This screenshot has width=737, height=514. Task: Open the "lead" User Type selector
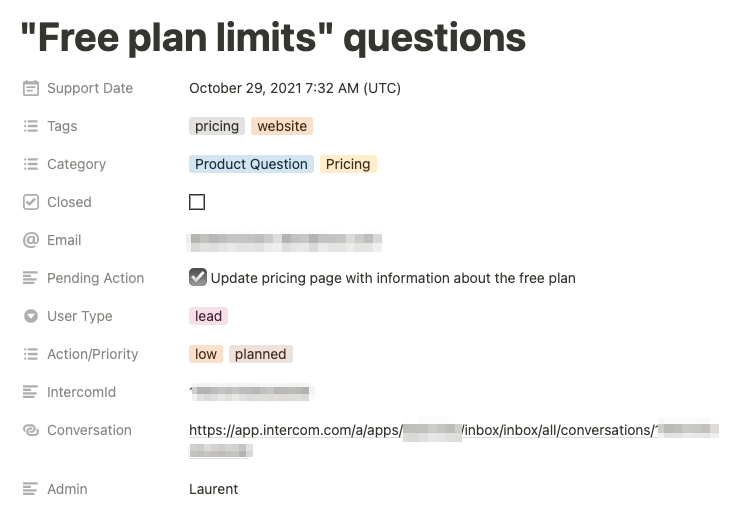[x=208, y=316]
